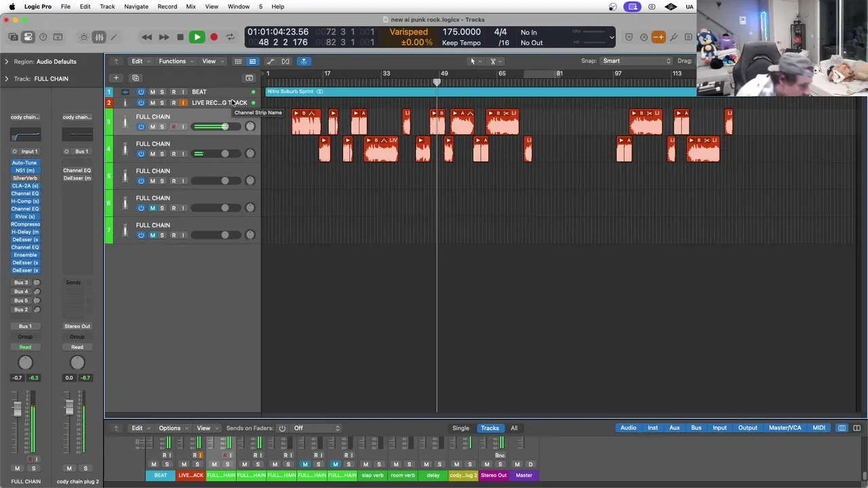
Task: Toggle Aux channel filter in mixer
Action: click(675, 428)
